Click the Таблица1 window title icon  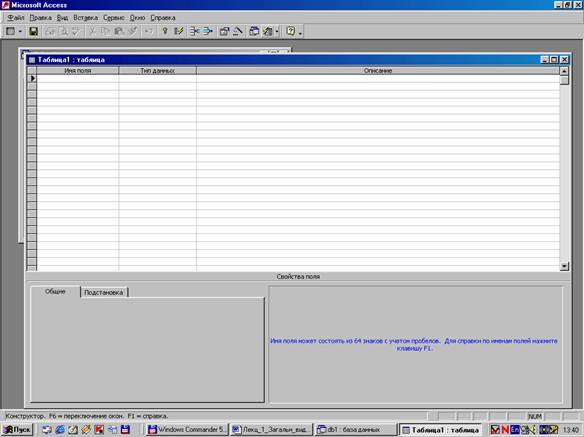click(x=32, y=60)
